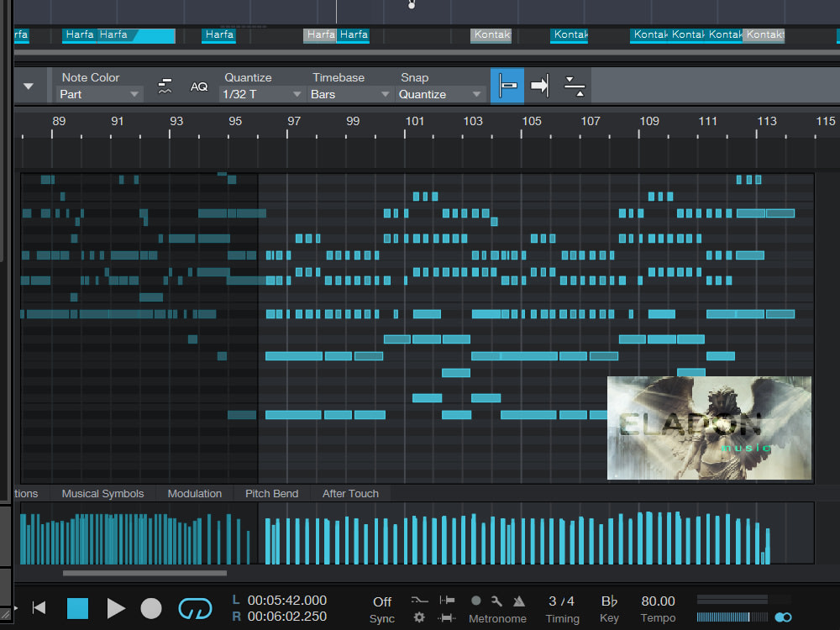Image resolution: width=840 pixels, height=630 pixels.
Task: Click the Bb key signature value
Action: click(609, 601)
